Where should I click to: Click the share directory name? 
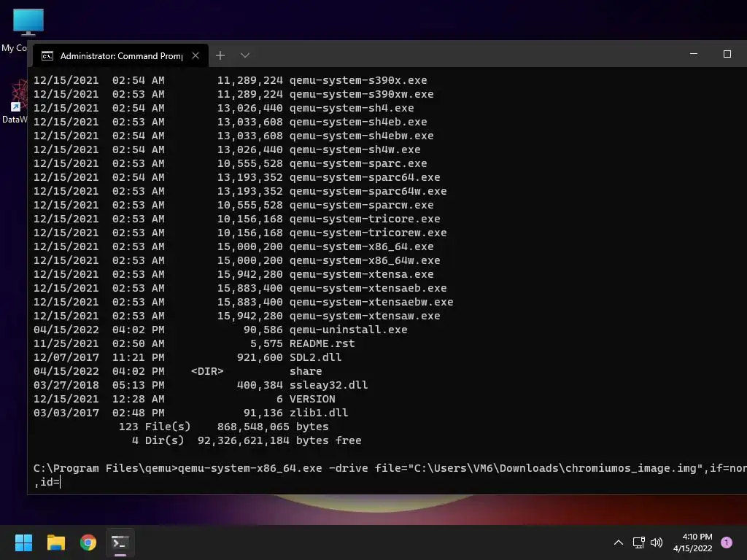(x=306, y=371)
